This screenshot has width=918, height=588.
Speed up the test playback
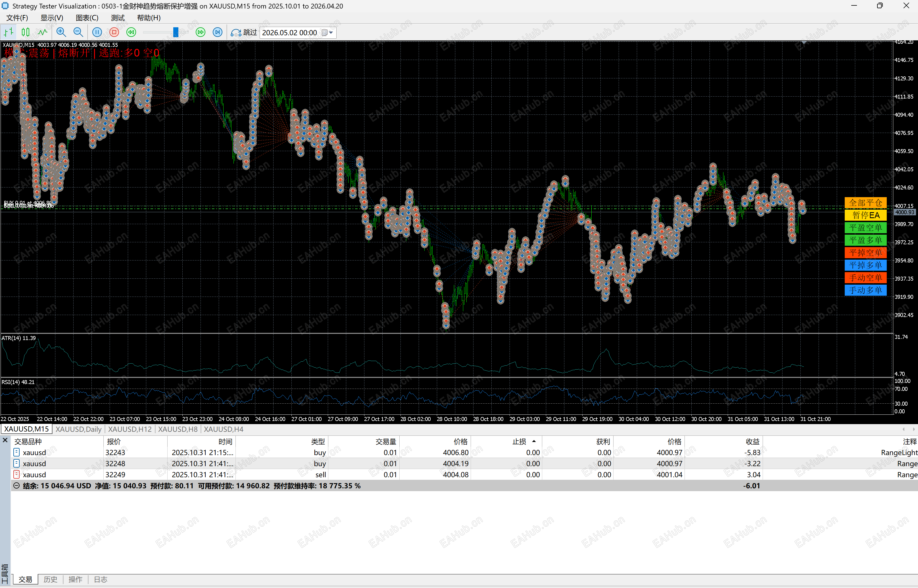[201, 32]
